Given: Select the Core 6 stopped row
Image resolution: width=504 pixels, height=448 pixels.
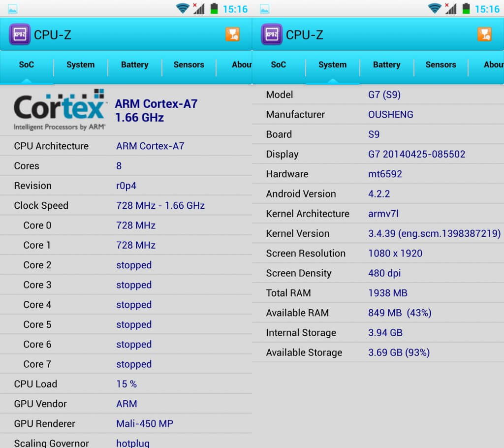Looking at the screenshot, I should click(x=126, y=345).
